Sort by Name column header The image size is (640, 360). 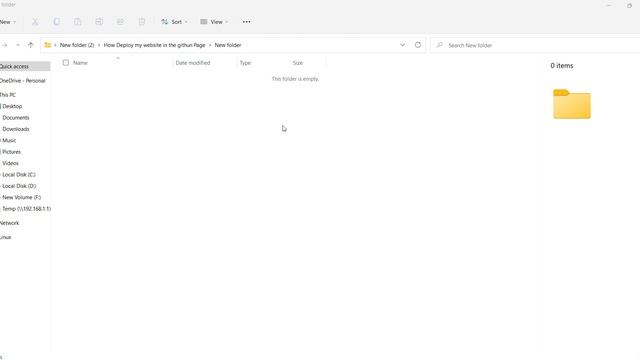coord(80,63)
